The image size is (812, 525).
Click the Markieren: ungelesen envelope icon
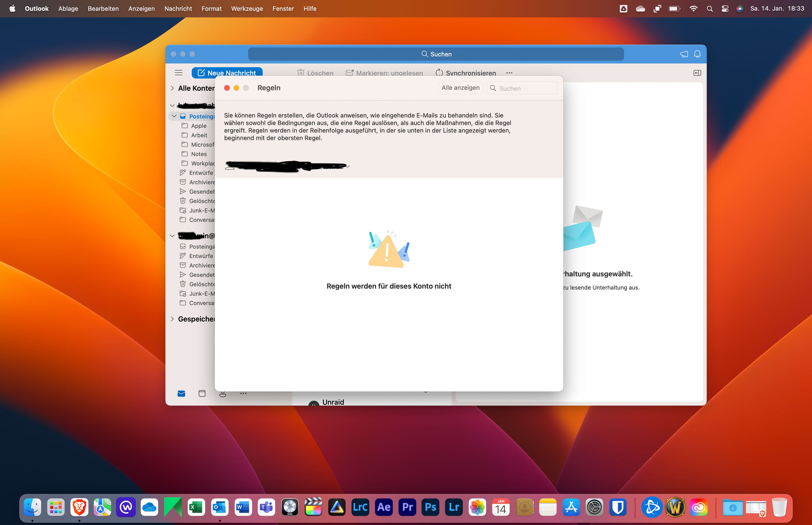pos(349,73)
